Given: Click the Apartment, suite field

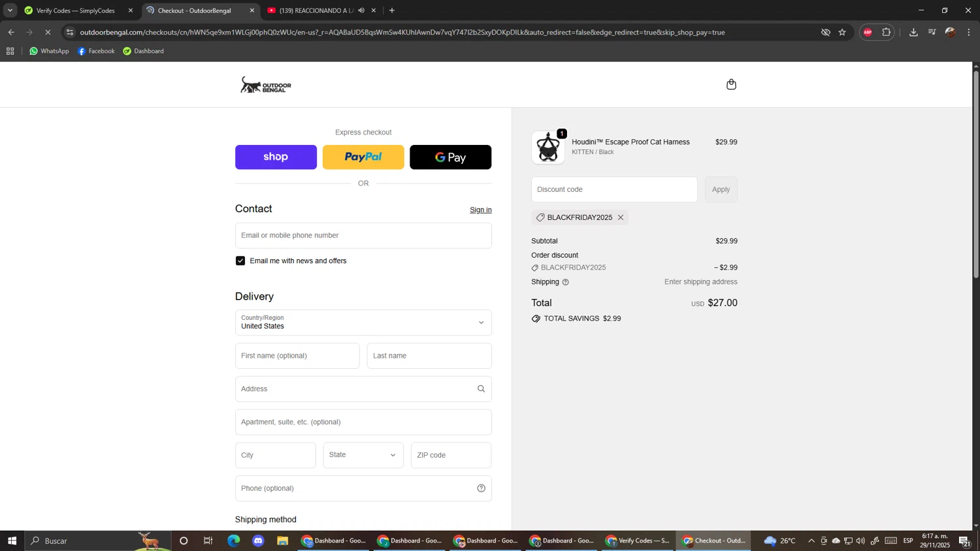Looking at the screenshot, I should [363, 422].
